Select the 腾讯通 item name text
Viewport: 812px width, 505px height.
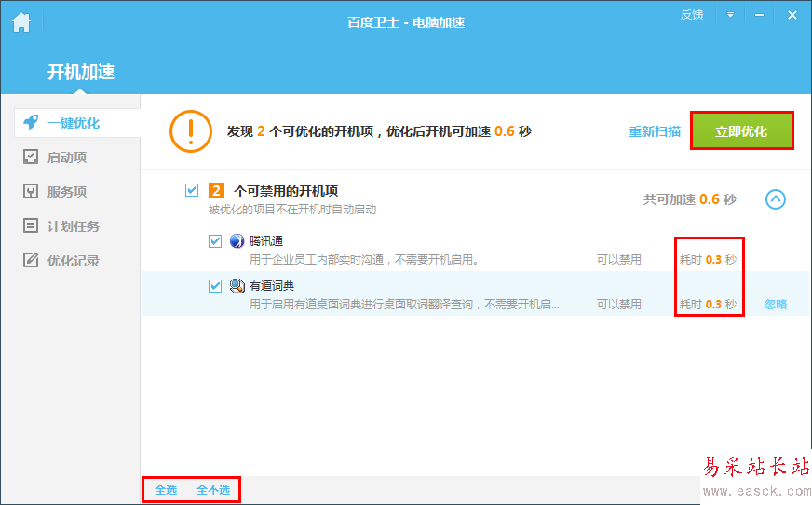266,241
